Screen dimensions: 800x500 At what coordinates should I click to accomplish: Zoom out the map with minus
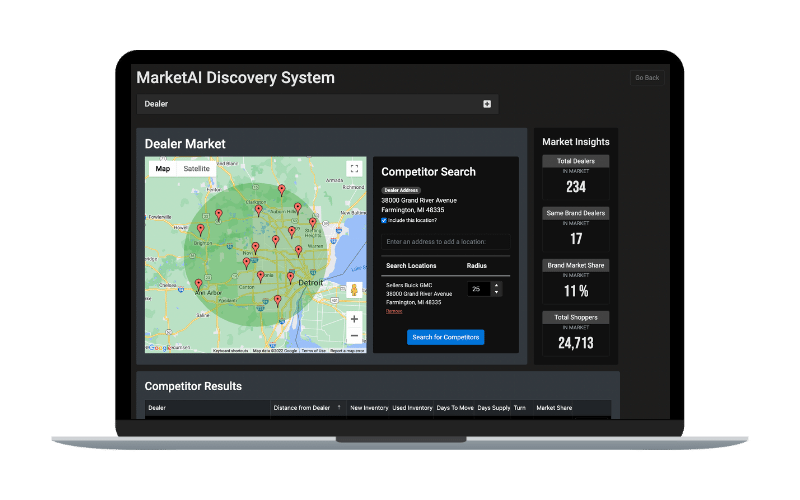(354, 336)
